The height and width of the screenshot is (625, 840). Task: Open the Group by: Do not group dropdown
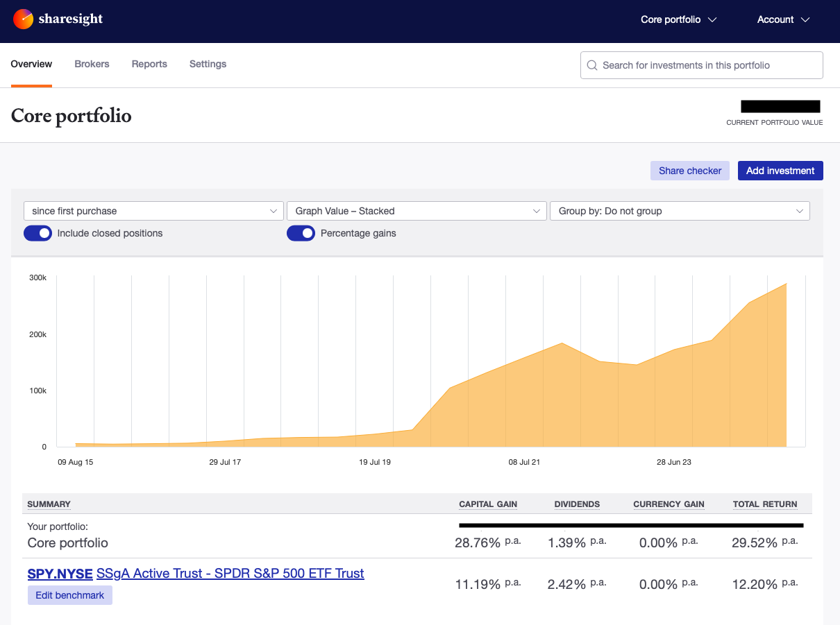coord(680,211)
